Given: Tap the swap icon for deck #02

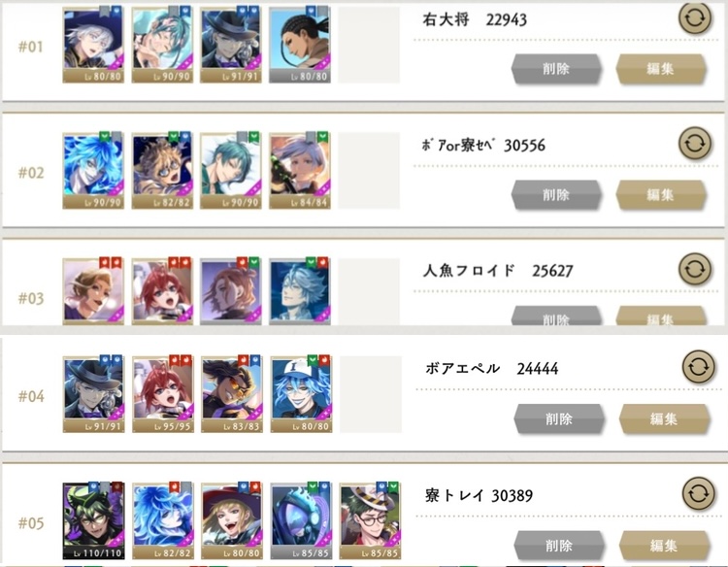Looking at the screenshot, I should pyautogui.click(x=695, y=144).
